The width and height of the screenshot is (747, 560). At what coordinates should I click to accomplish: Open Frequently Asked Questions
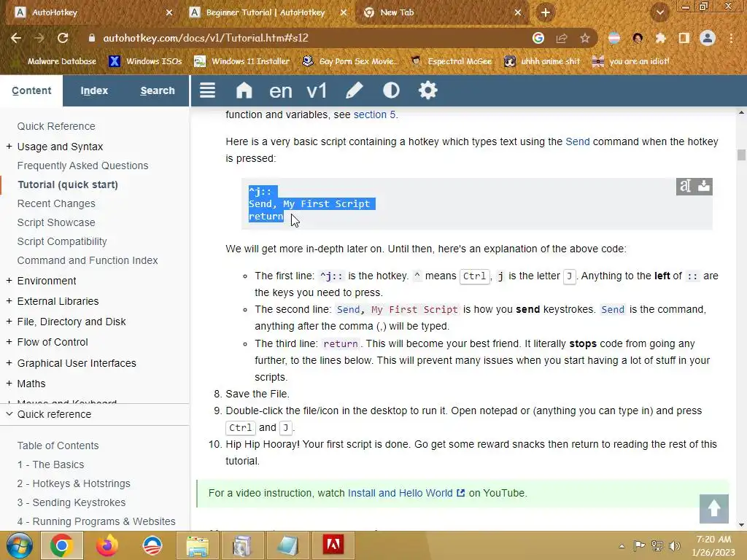pyautogui.click(x=82, y=166)
